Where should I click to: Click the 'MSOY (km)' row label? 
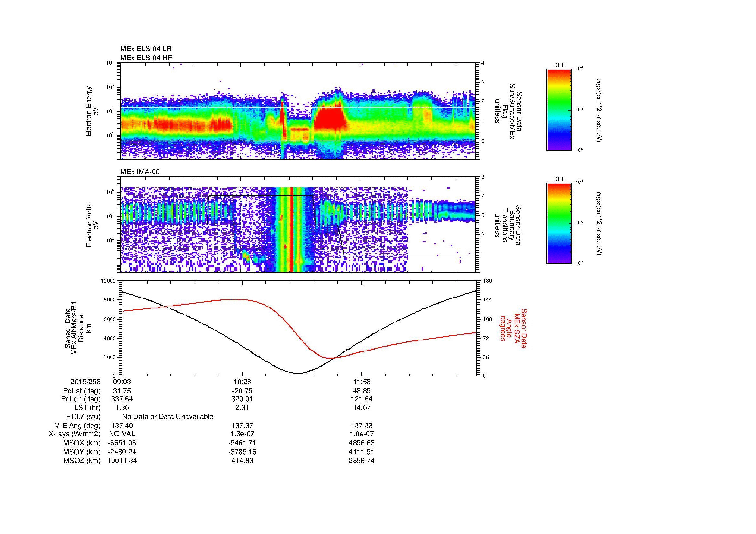(82, 452)
